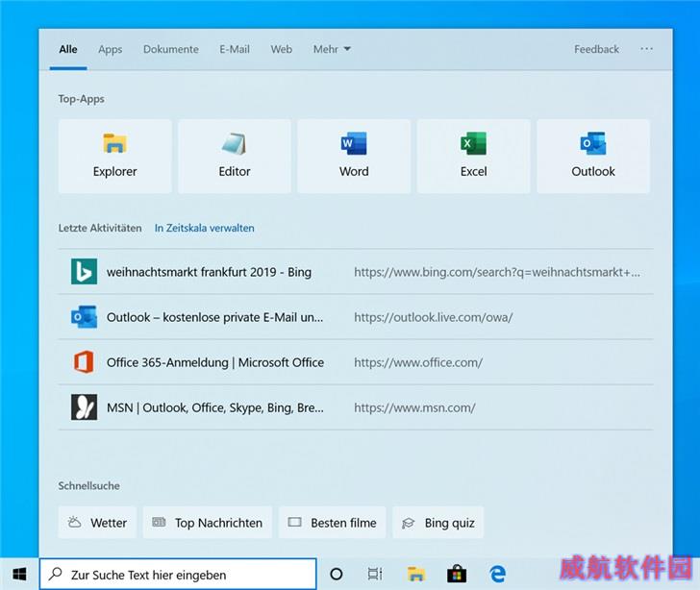This screenshot has width=700, height=590.
Task: Open the Explorer top app tile
Action: (x=114, y=157)
